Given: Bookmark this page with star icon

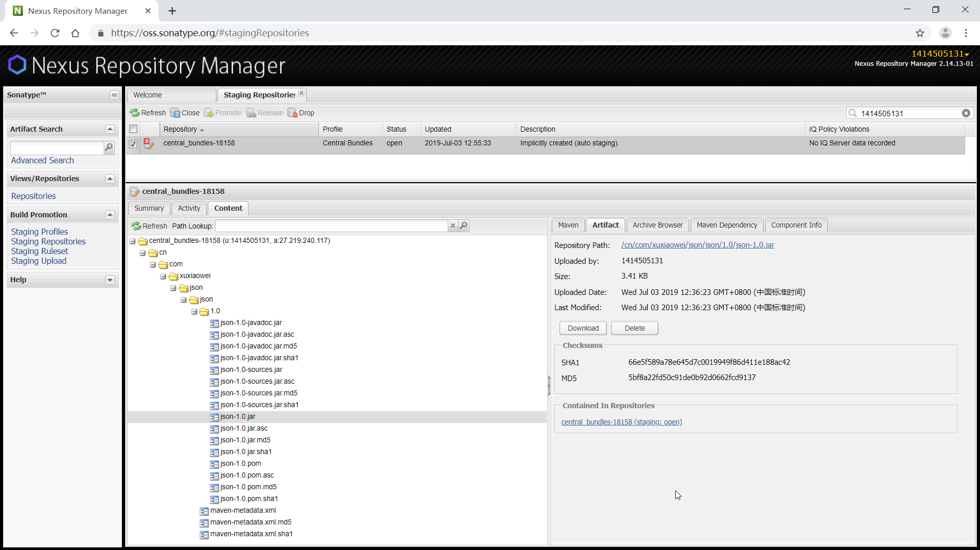Looking at the screenshot, I should (x=920, y=33).
